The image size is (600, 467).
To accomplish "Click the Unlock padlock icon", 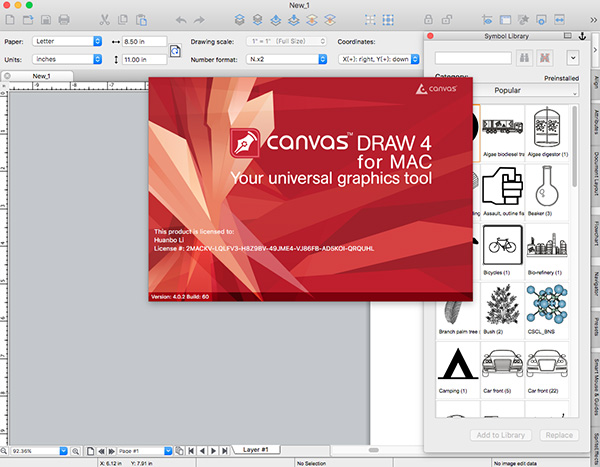I will 447,20.
